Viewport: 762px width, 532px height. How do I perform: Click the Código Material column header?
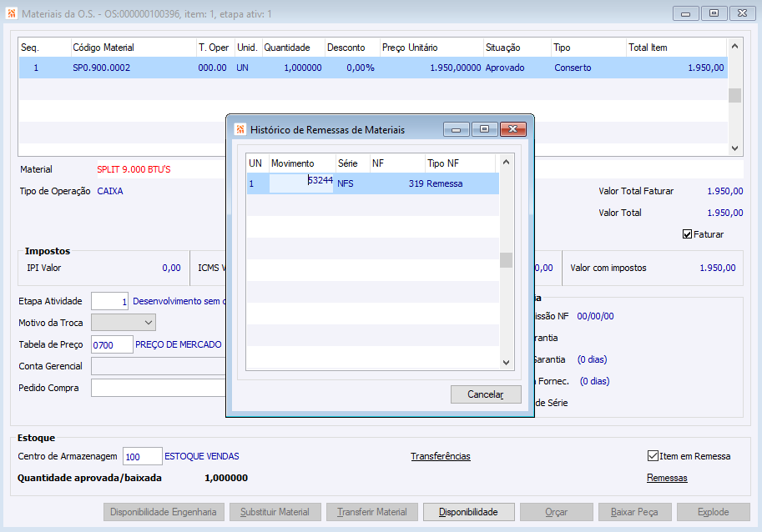pos(134,48)
